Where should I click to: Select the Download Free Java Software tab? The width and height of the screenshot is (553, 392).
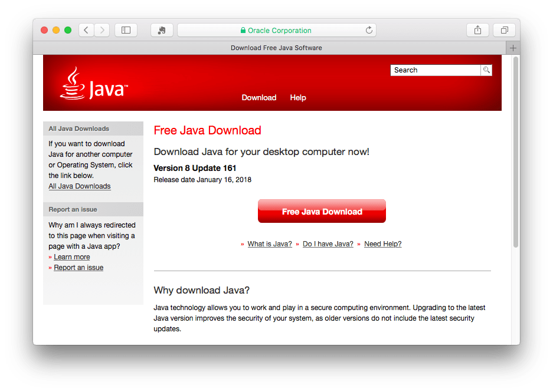coord(270,48)
